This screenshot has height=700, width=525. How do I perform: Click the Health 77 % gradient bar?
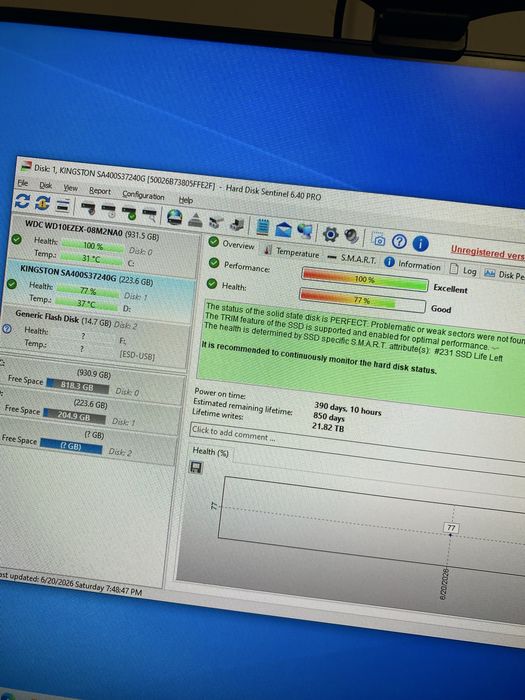click(362, 300)
